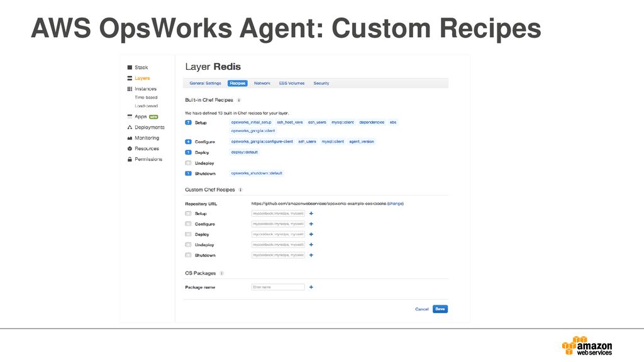Viewport: 644px width, 362px height.
Task: Click the deploy::default recipe link
Action: 245,152
